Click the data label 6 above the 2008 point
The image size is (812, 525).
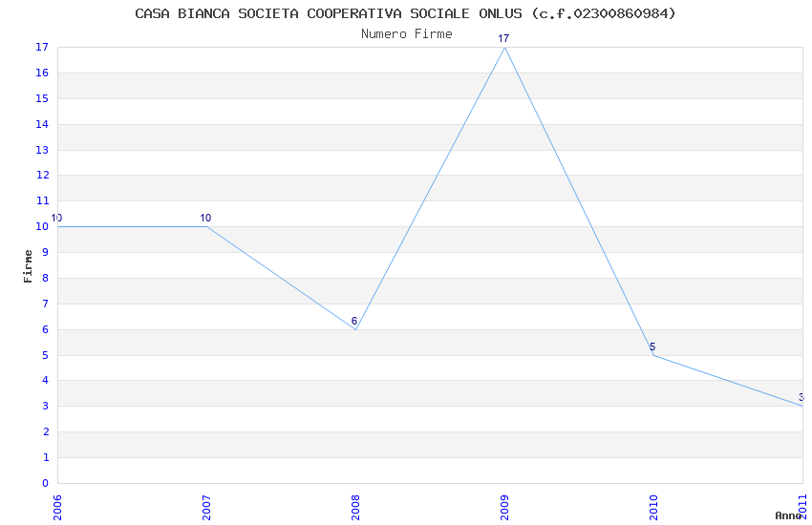coord(354,321)
